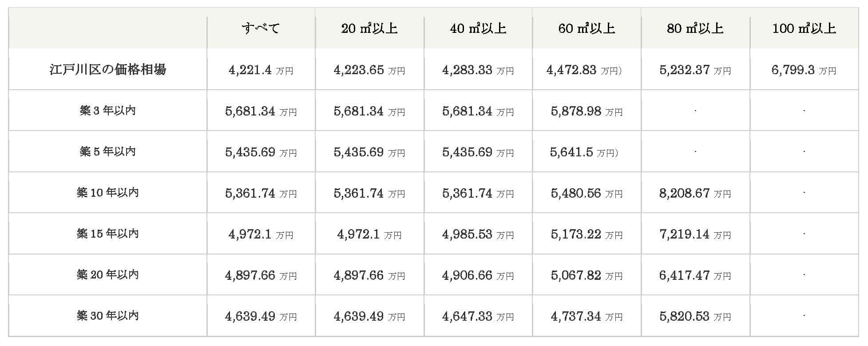Select the 40㎡以上 column header

pos(478,28)
